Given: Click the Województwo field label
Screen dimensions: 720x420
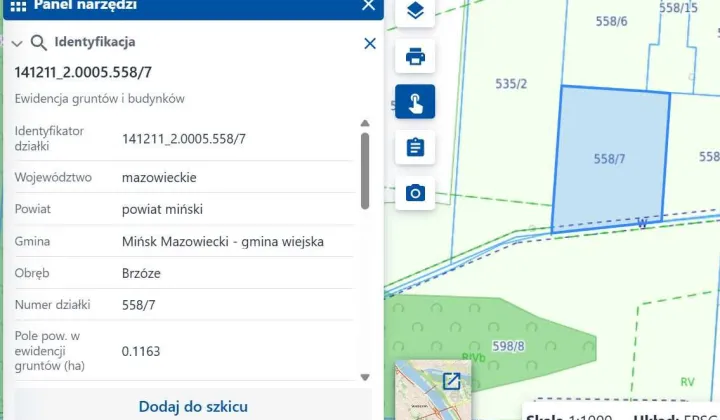Looking at the screenshot, I should 53,177.
